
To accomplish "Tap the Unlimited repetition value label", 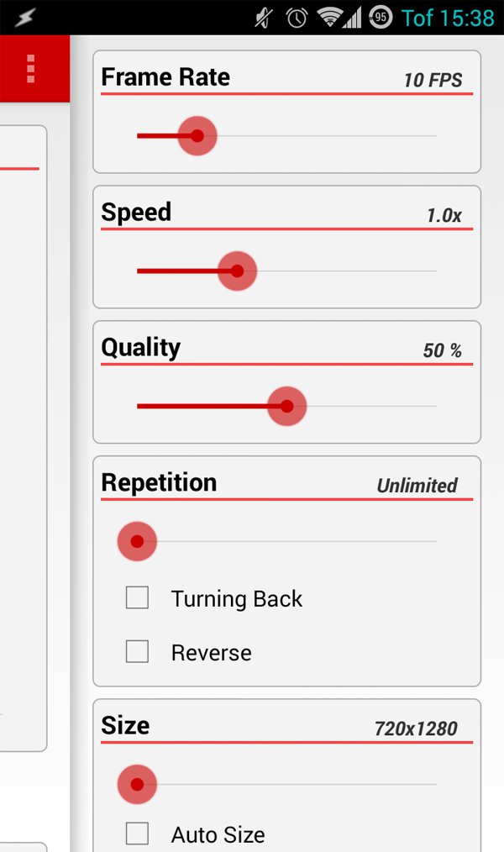I will click(417, 485).
